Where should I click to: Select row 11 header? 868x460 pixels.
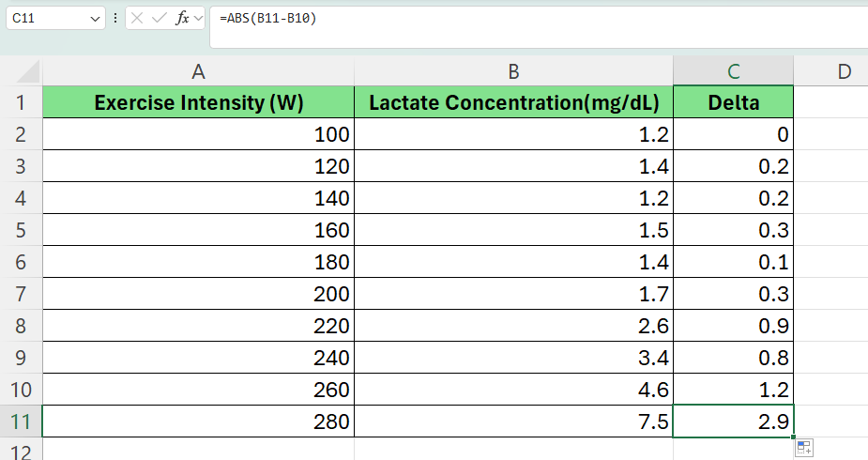pyautogui.click(x=21, y=422)
